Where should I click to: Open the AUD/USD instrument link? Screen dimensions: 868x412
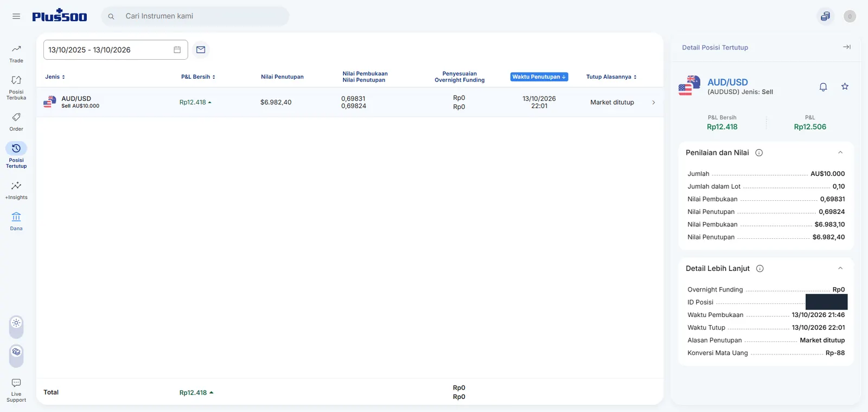[727, 82]
